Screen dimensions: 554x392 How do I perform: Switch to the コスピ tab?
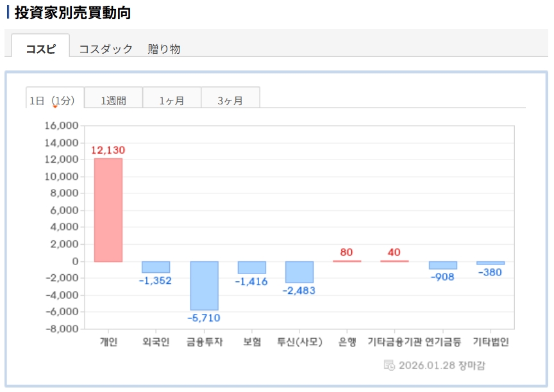(40, 49)
